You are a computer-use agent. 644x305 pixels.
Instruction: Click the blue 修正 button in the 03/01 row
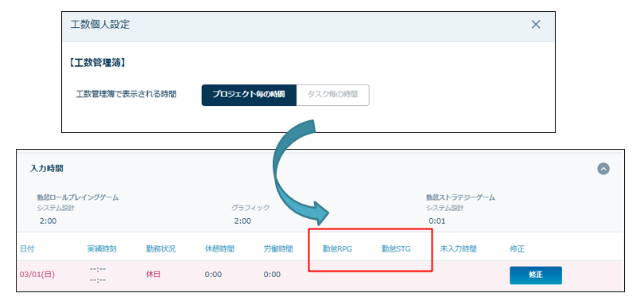[x=536, y=275]
